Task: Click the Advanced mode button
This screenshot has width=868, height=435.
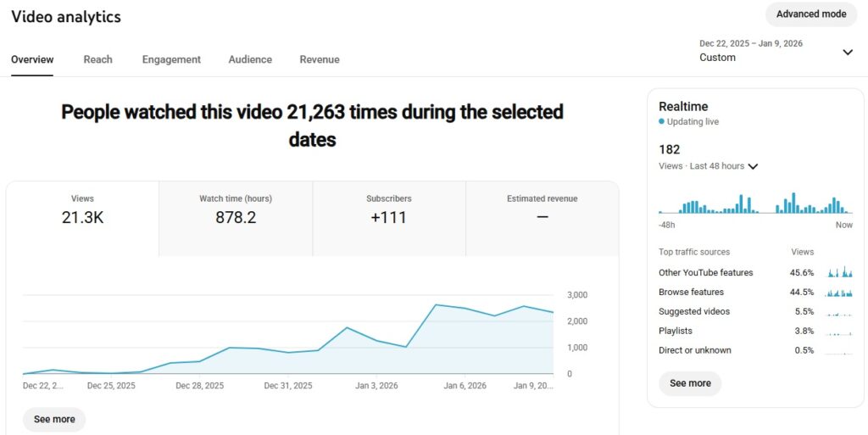Action: [x=810, y=14]
